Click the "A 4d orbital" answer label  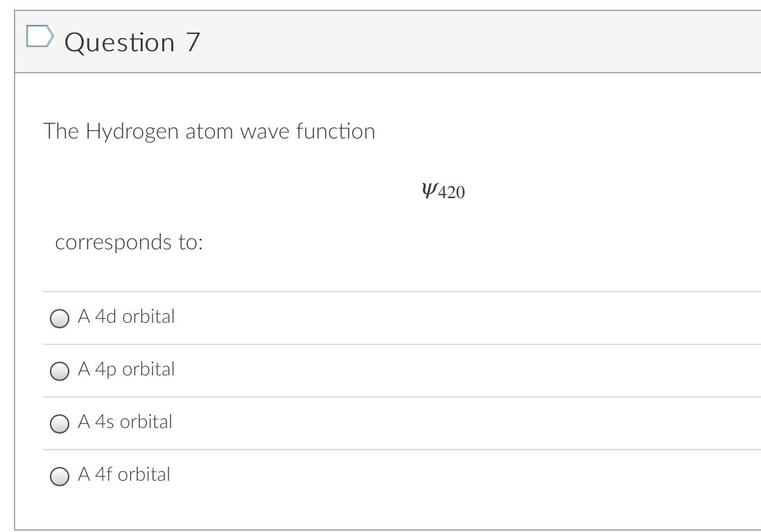click(126, 317)
